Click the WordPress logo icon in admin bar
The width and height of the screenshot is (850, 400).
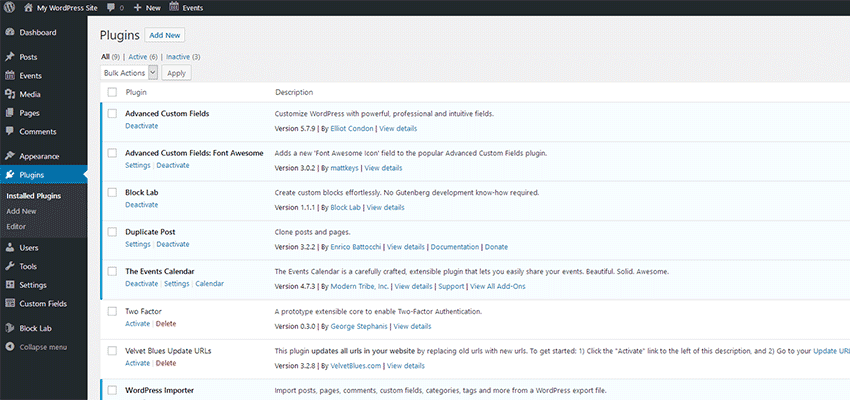coord(10,7)
